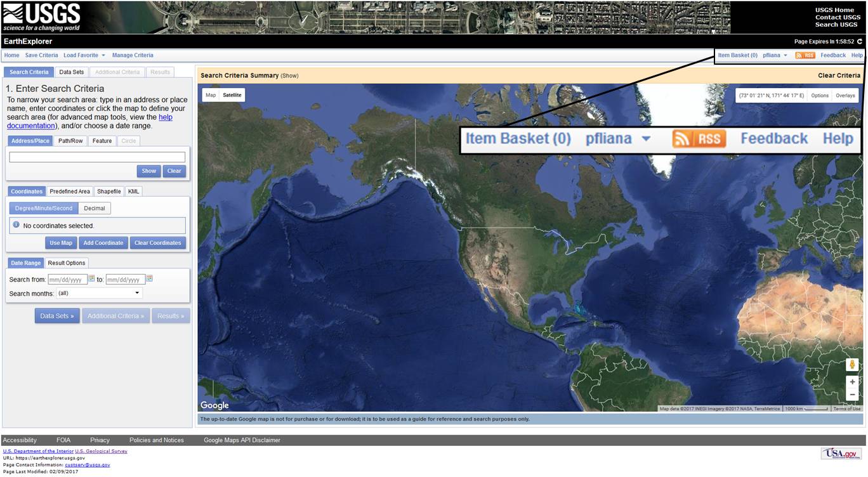Open the help documentation link
The height and width of the screenshot is (477, 868).
point(165,117)
